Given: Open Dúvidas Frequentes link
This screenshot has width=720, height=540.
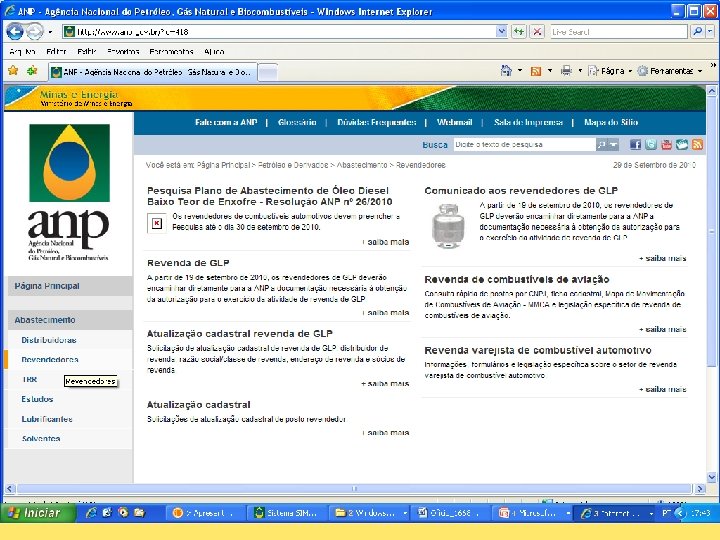Looking at the screenshot, I should point(377,122).
